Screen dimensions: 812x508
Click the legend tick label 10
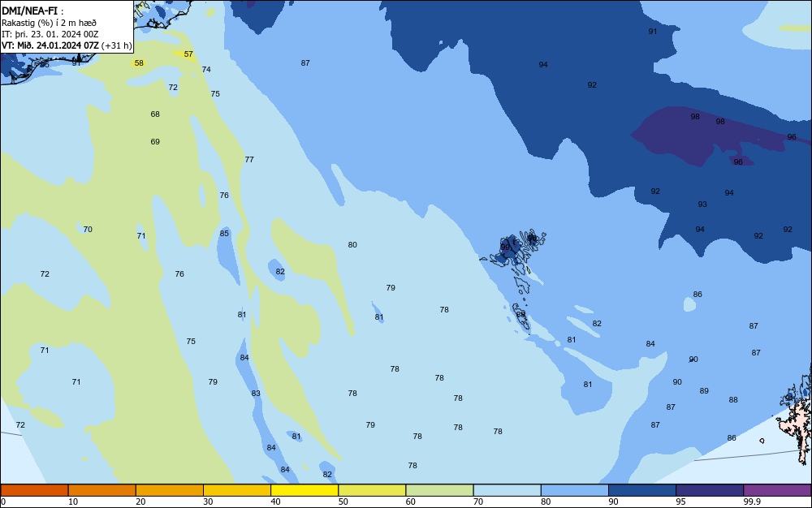73,502
